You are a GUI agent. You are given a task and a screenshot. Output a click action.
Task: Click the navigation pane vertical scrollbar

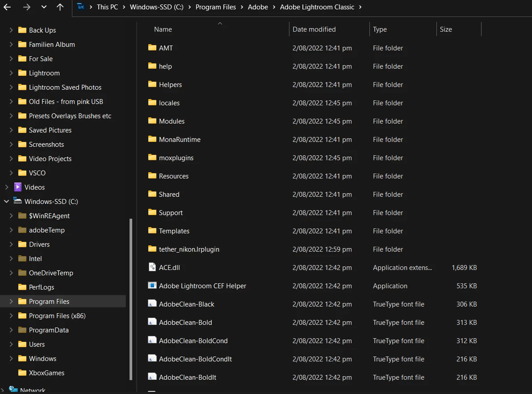click(x=131, y=299)
